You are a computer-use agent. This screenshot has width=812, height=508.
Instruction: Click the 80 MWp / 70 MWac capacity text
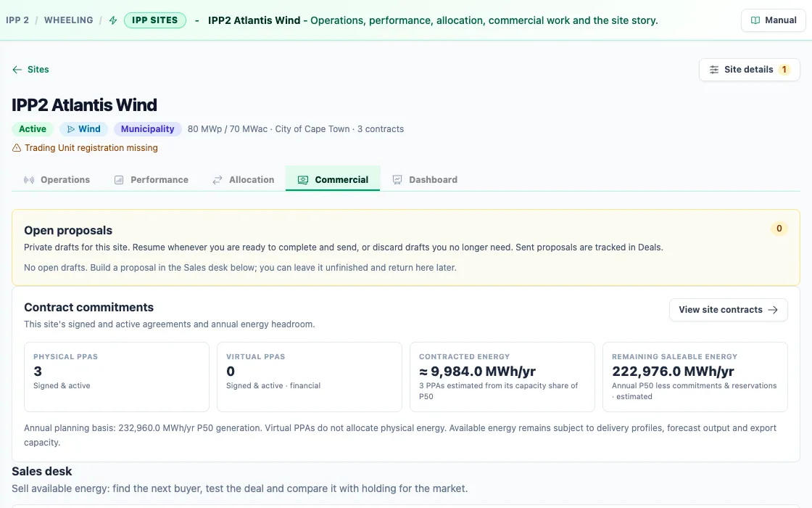click(x=228, y=129)
